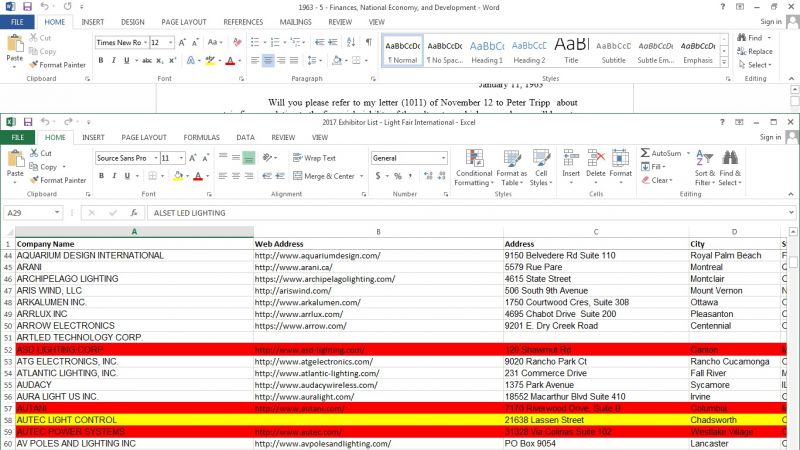Toggle superscript in Word ribbon
This screenshot has height=450, width=800.
tap(172, 60)
